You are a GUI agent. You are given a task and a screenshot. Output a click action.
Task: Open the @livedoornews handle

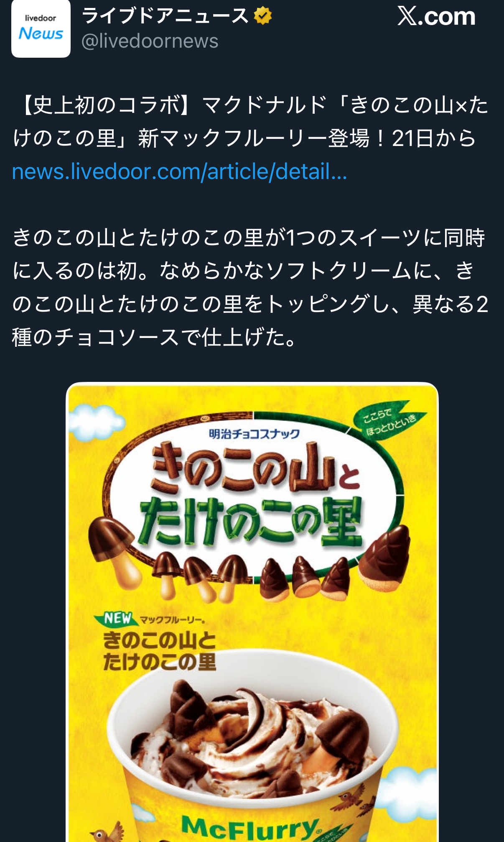[x=150, y=41]
